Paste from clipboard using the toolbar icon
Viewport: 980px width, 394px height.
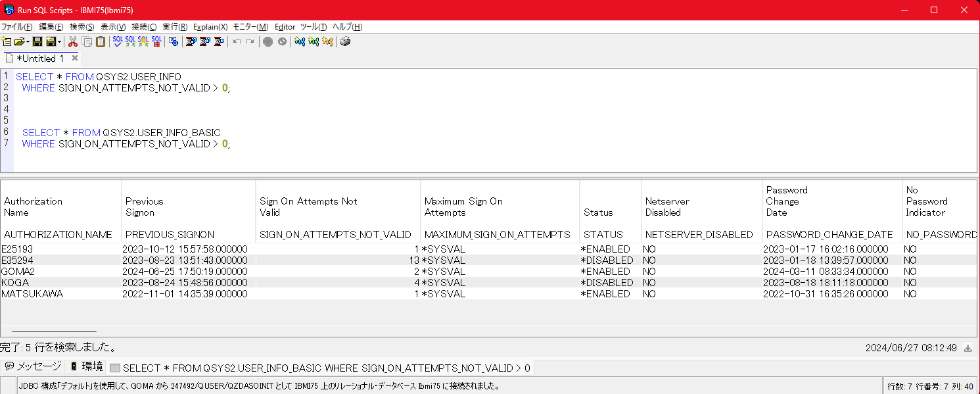coord(101,41)
